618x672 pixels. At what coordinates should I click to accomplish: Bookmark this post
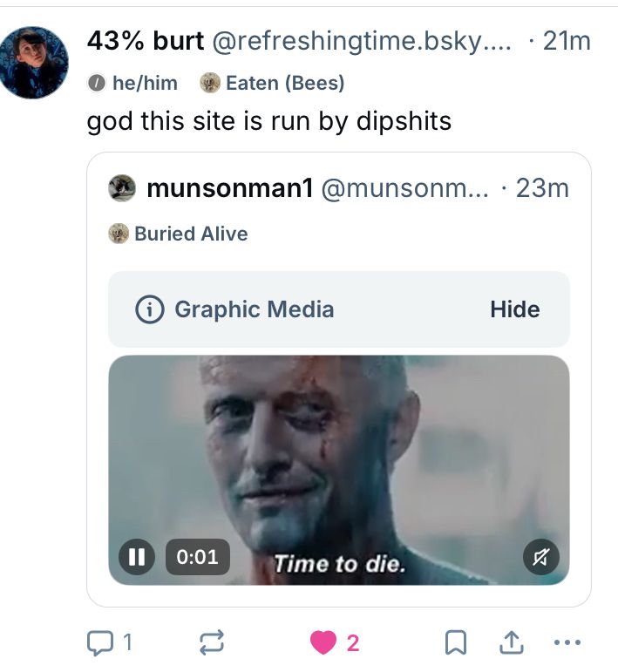point(454,643)
